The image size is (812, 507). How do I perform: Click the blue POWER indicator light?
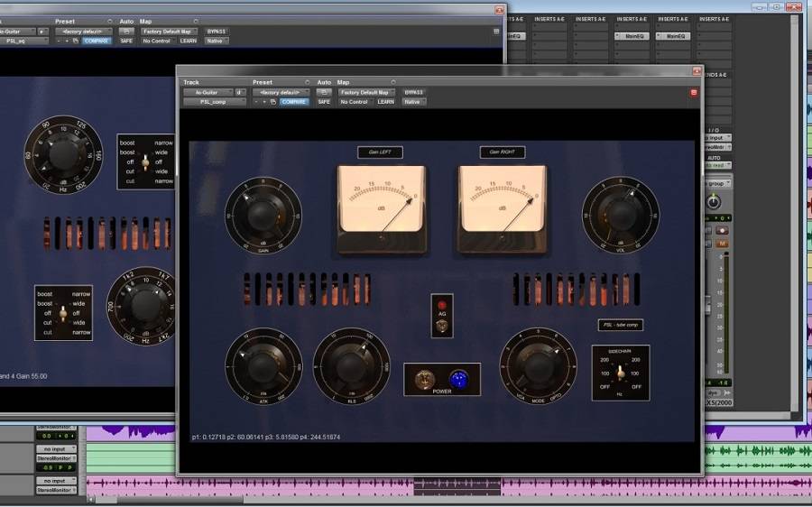(457, 380)
